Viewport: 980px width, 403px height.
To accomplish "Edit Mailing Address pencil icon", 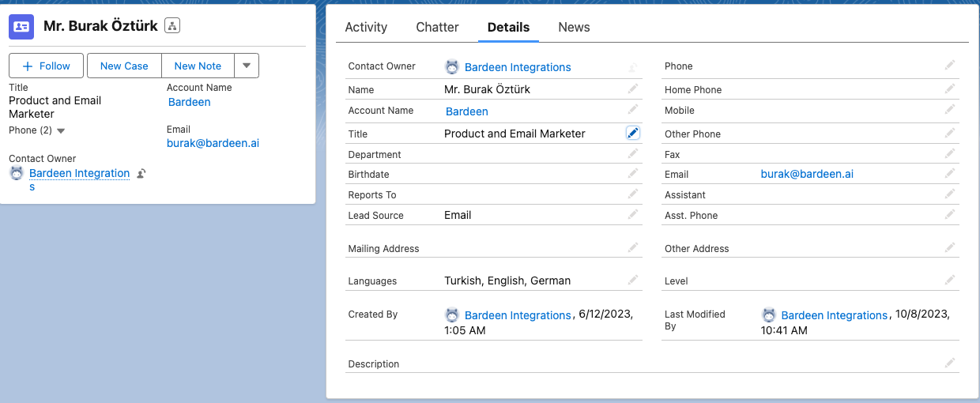I will pos(633,247).
